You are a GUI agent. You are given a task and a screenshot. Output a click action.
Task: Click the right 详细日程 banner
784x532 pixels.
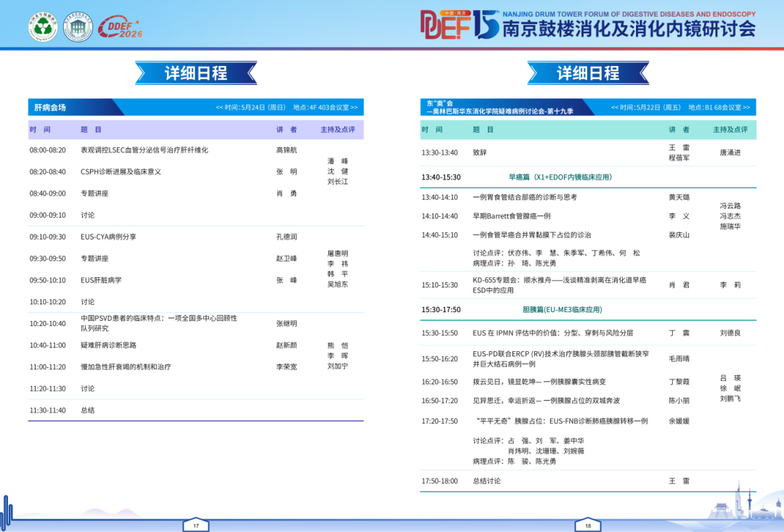pos(588,73)
